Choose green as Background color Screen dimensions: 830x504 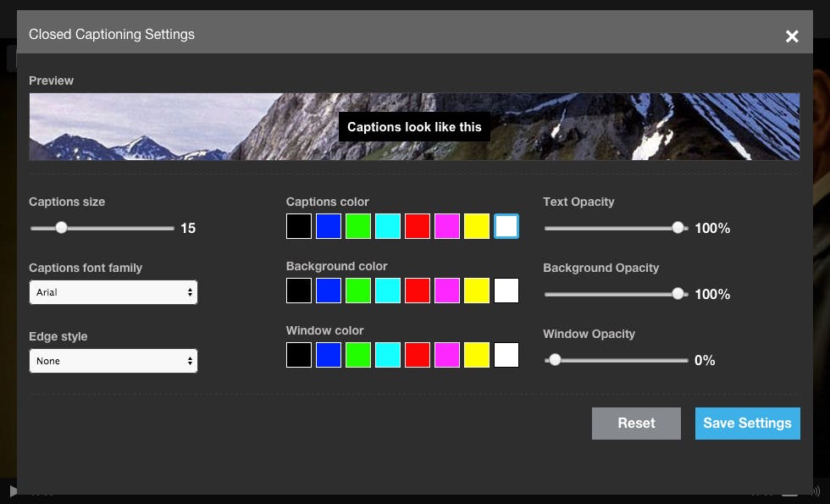358,291
